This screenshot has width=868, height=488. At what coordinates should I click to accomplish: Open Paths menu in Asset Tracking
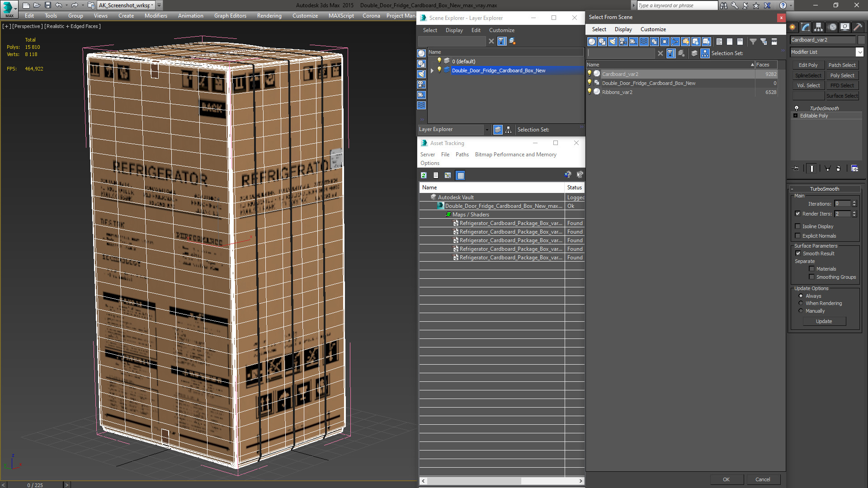(x=462, y=155)
